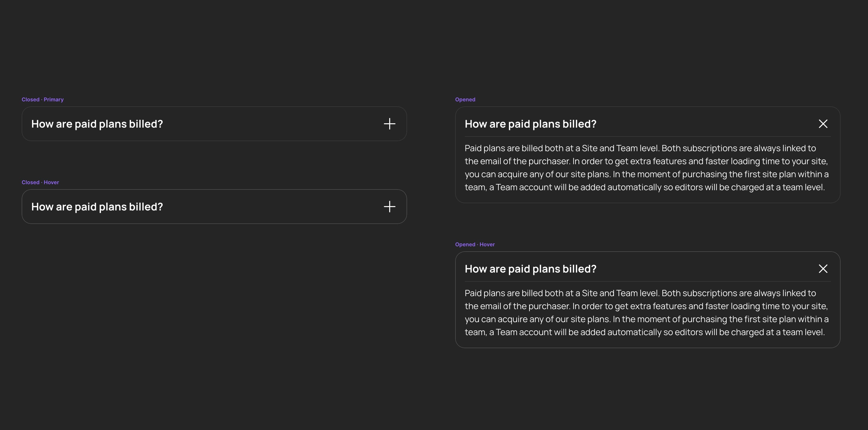
Task: Click the close cross of the top-right FAQ card
Action: [x=823, y=124]
